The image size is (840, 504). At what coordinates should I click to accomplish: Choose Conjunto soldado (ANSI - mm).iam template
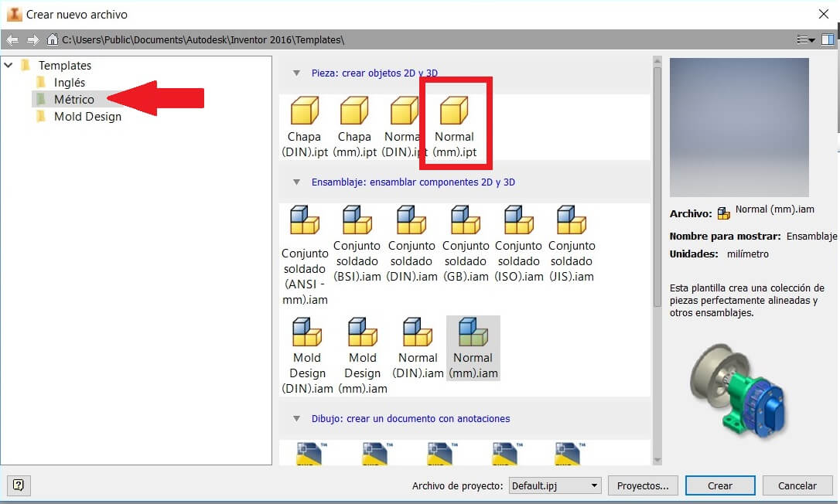click(x=304, y=256)
